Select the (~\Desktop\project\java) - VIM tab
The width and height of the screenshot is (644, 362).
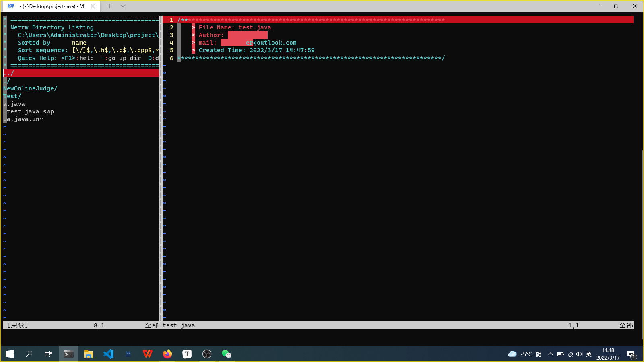51,6
